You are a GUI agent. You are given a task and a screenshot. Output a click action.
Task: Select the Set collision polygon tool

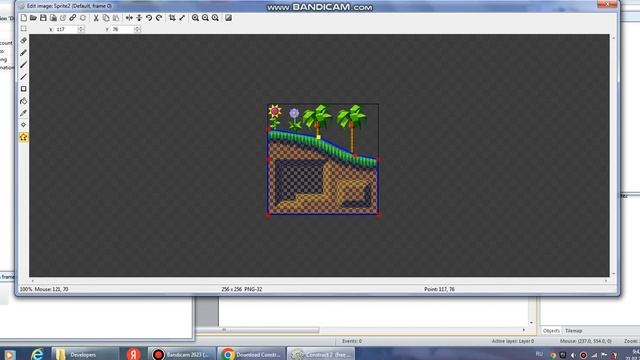(24, 137)
